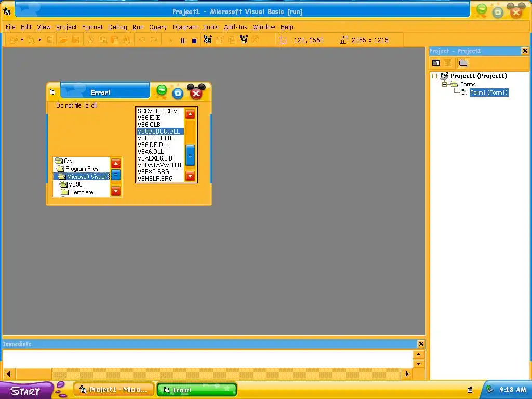The image size is (532, 399).
Task: Open the Help menu
Action: pyautogui.click(x=287, y=27)
